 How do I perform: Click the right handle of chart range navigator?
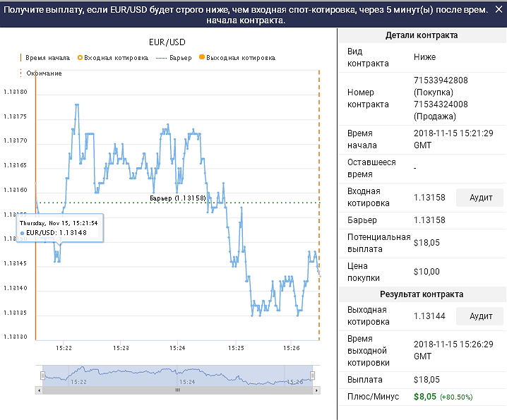[312, 376]
